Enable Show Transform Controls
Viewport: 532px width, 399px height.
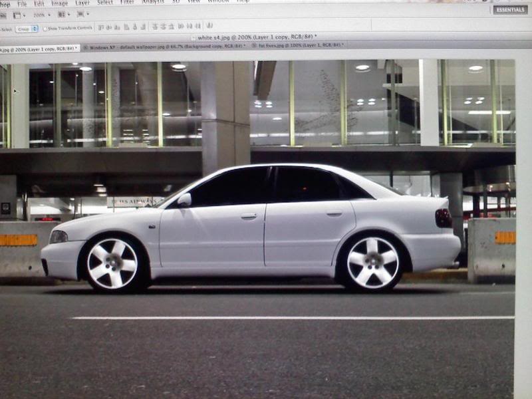pos(44,29)
